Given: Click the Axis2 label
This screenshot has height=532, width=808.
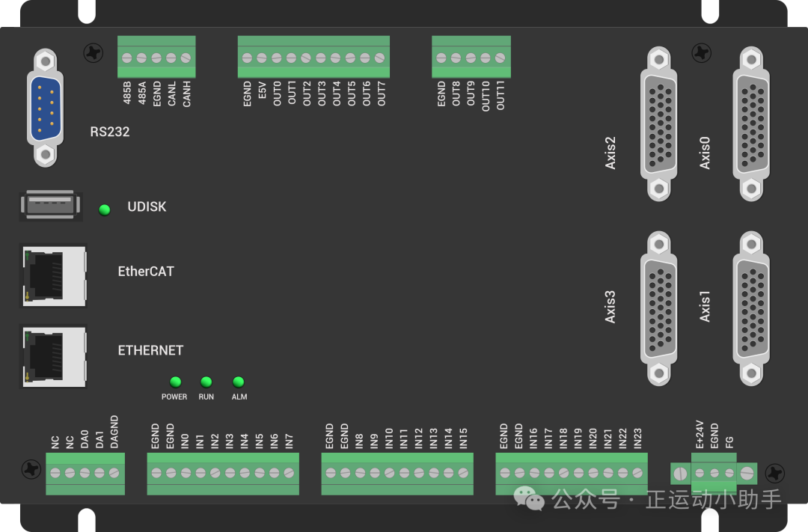Looking at the screenshot, I should point(610,153).
